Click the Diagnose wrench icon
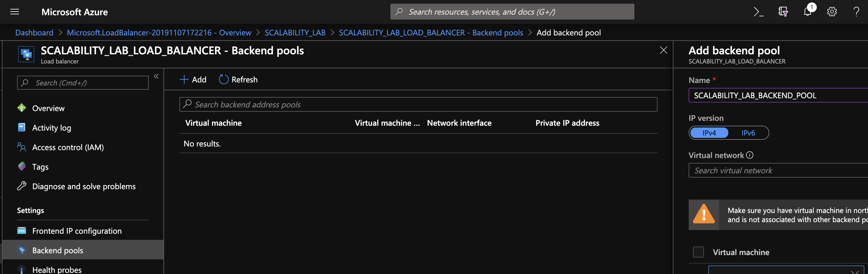The height and width of the screenshot is (274, 868). pos(22,186)
